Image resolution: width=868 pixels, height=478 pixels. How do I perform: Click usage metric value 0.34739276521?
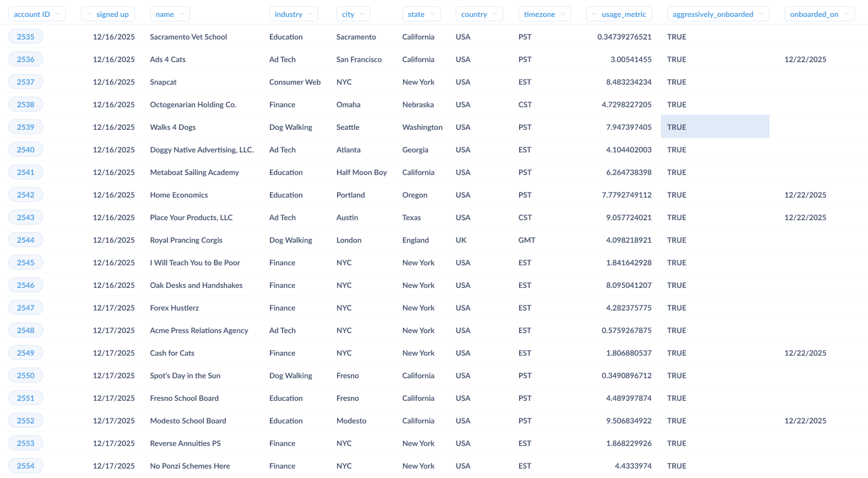624,37
